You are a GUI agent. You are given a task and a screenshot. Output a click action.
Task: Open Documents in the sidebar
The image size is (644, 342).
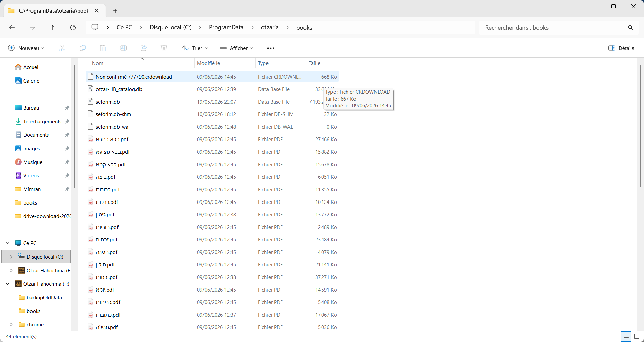point(32,135)
